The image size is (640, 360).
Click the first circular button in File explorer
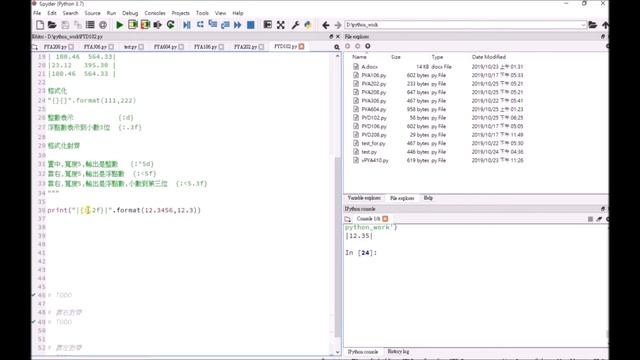point(348,46)
